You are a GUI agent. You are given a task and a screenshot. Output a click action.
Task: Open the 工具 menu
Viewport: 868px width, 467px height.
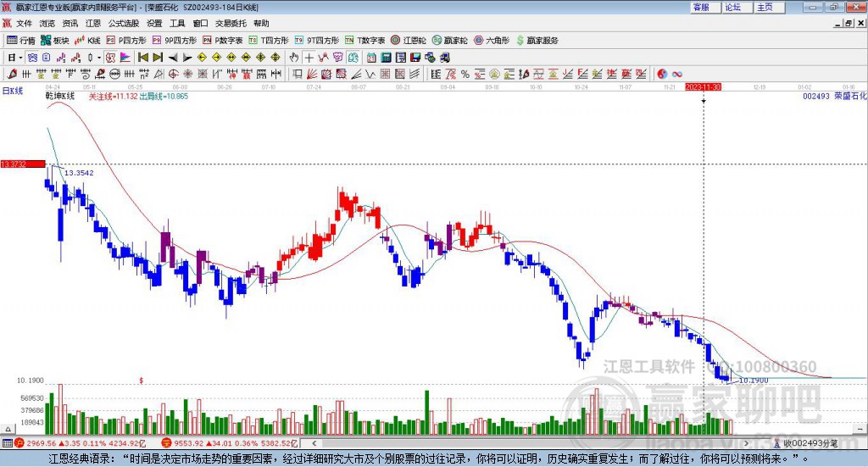tap(177, 23)
